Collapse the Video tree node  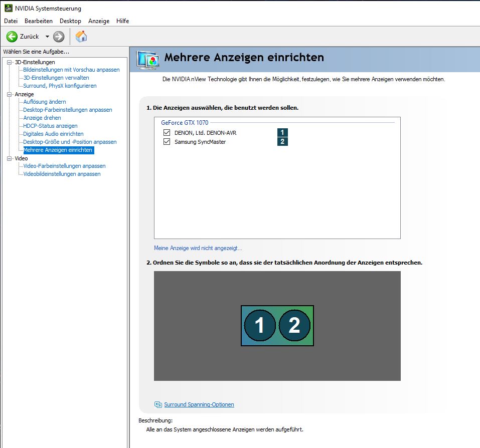click(x=9, y=158)
